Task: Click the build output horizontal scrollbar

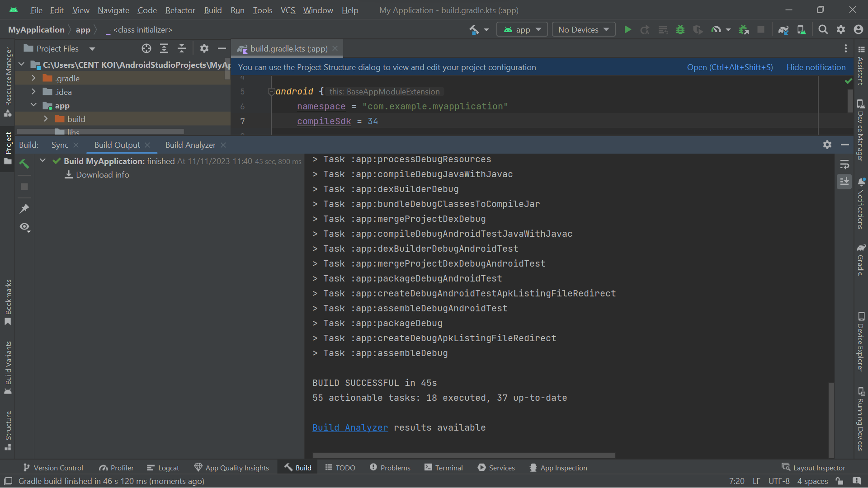Action: pos(464,455)
